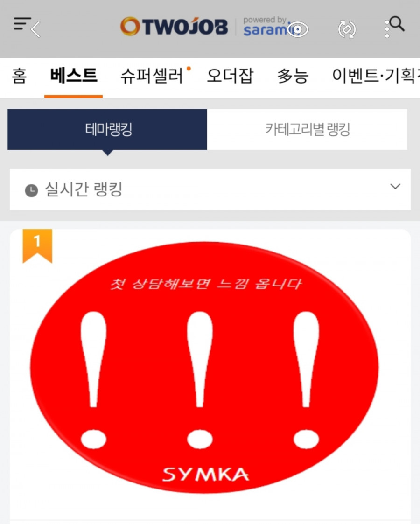The image size is (420, 524).
Task: Switch to 카테고리별 랭킹
Action: click(x=307, y=129)
